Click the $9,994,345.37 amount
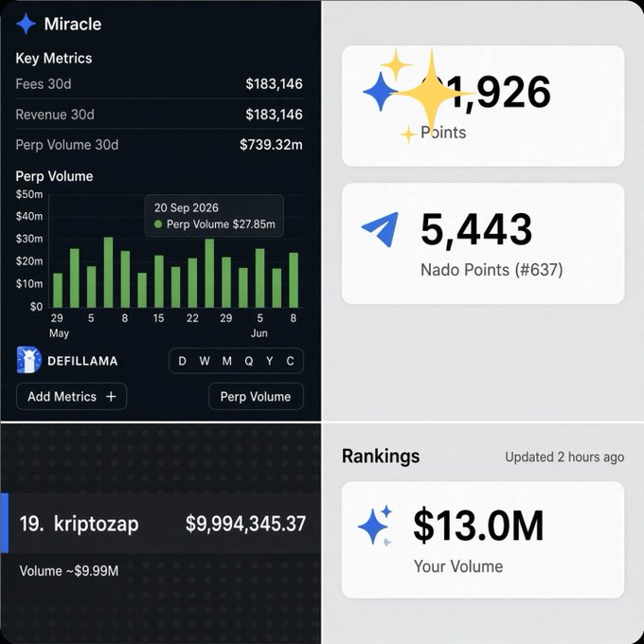The width and height of the screenshot is (644, 644). [245, 524]
